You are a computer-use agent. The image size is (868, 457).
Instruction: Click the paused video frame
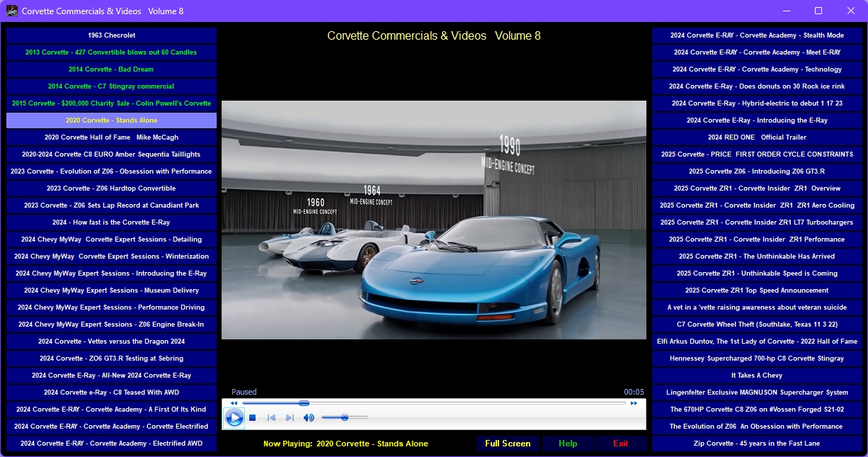[x=434, y=220]
